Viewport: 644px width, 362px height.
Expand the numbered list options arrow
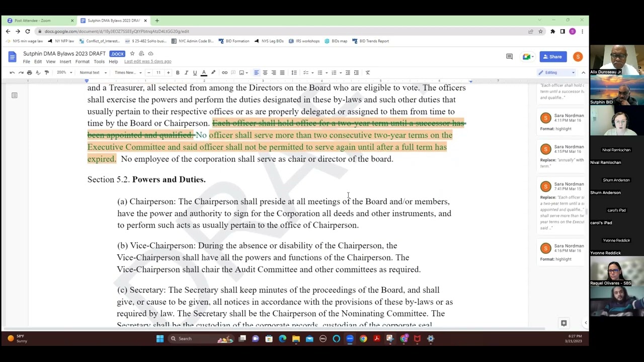pos(340,72)
